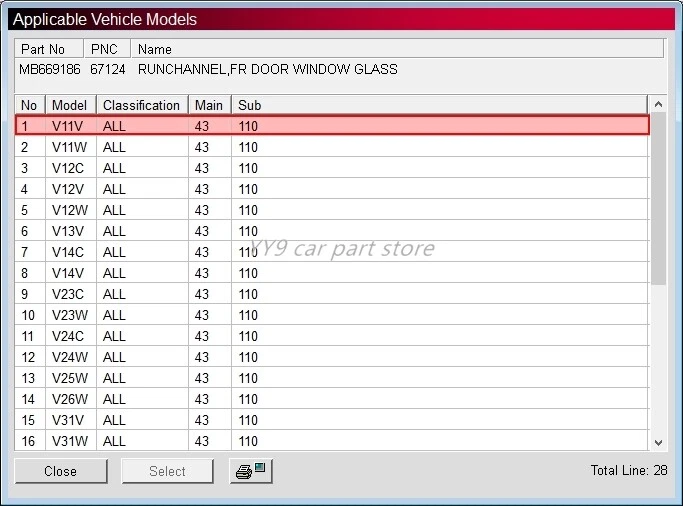
Task: Select row with model V26W
Action: 332,399
